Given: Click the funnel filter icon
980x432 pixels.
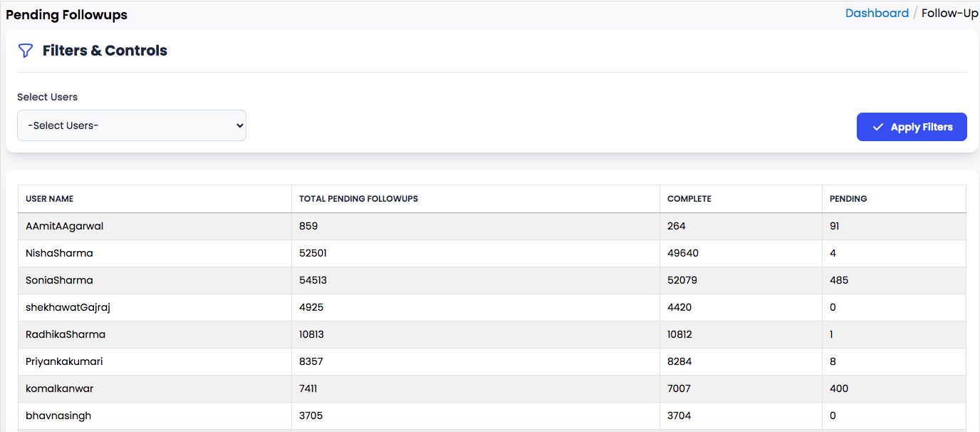Looking at the screenshot, I should [26, 51].
